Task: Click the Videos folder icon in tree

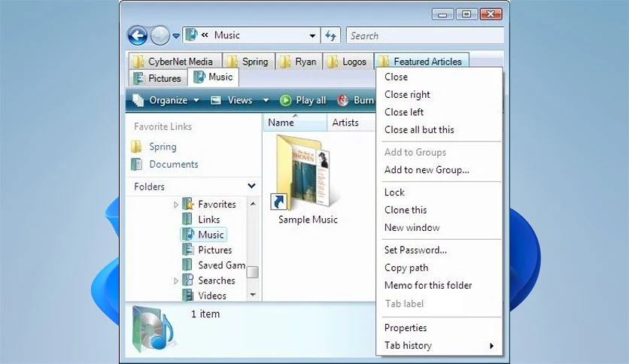Action: click(x=188, y=296)
